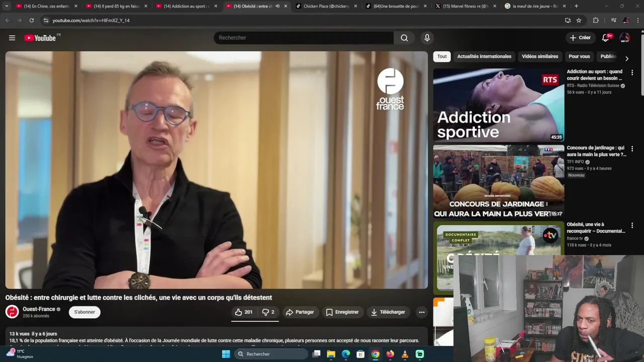The width and height of the screenshot is (644, 362).
Task: Click RTS - Radio Télévision Suisse channel name
Action: point(593,86)
